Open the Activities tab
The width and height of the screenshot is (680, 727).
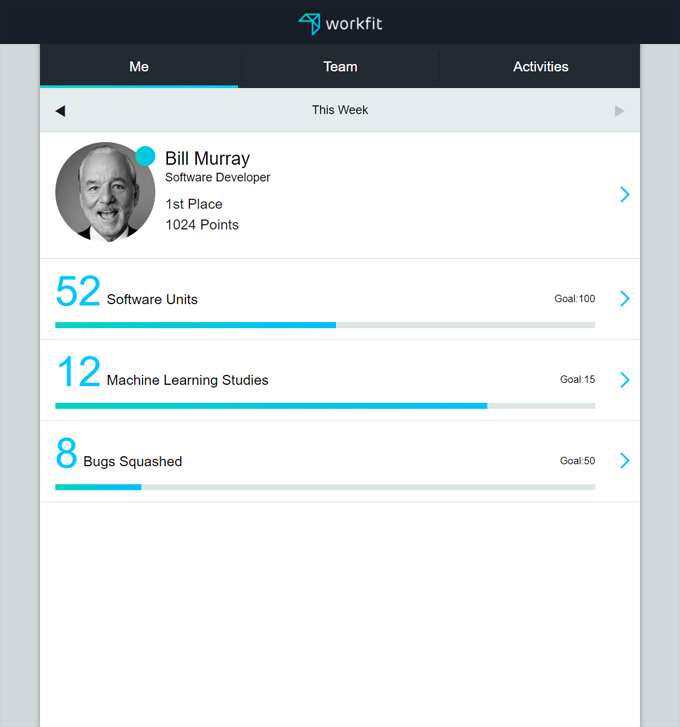(540, 67)
